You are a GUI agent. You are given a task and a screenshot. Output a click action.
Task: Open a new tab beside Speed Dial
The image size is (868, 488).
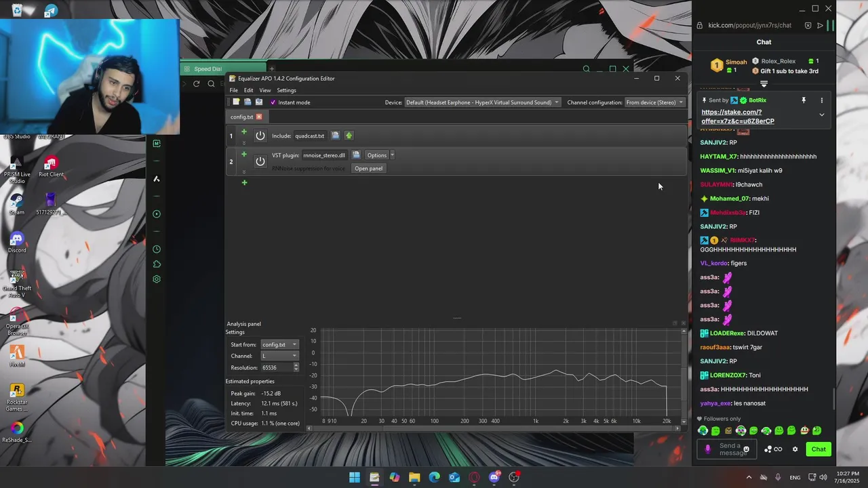271,68
